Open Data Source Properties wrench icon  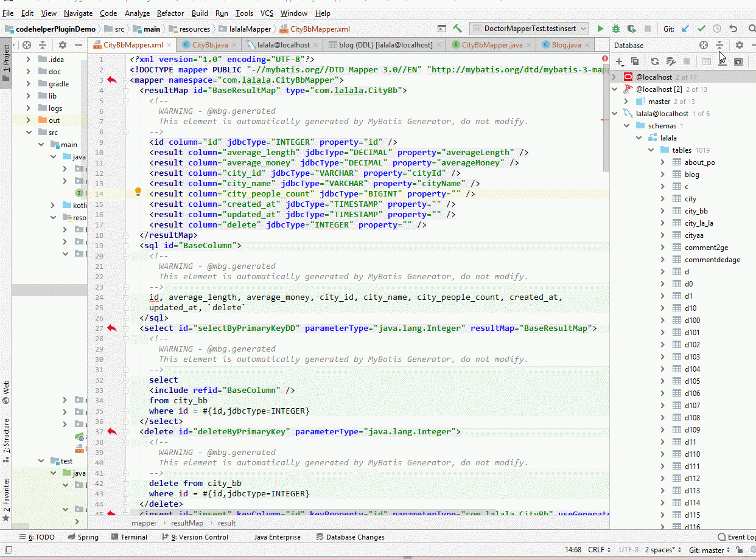671,61
